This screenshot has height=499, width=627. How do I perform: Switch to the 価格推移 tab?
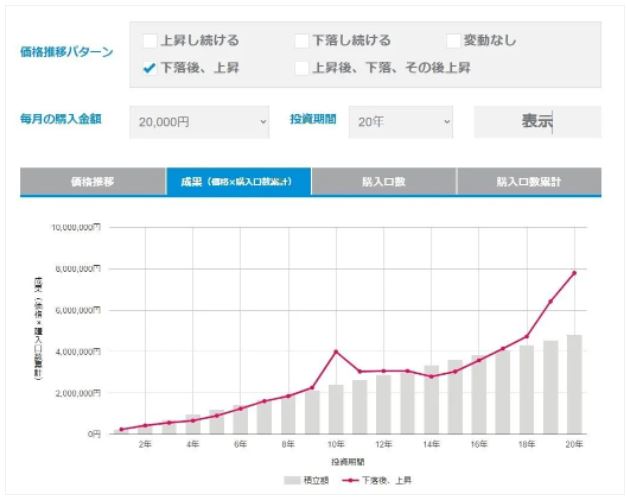click(x=92, y=182)
